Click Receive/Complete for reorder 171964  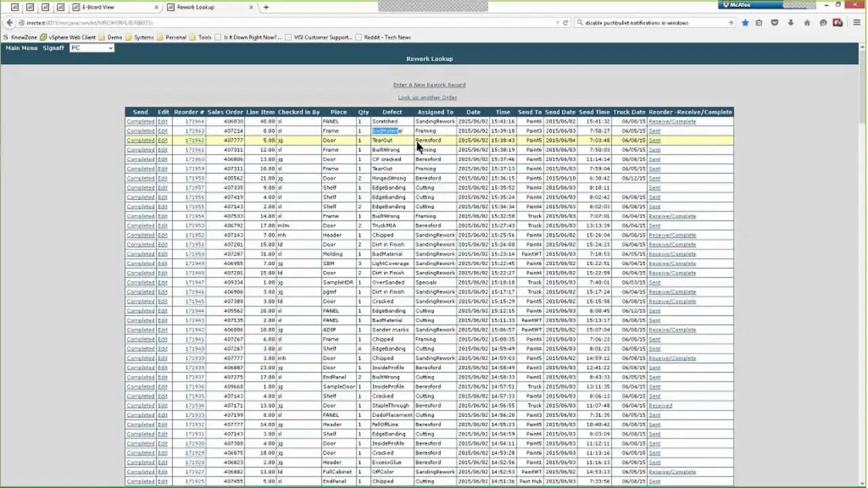click(672, 121)
